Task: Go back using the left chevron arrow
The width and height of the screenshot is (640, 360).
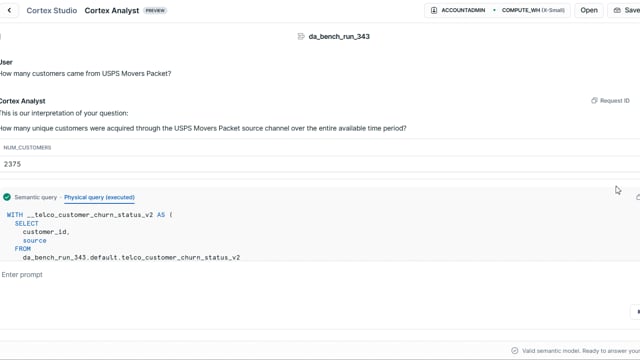Action: coord(9,10)
